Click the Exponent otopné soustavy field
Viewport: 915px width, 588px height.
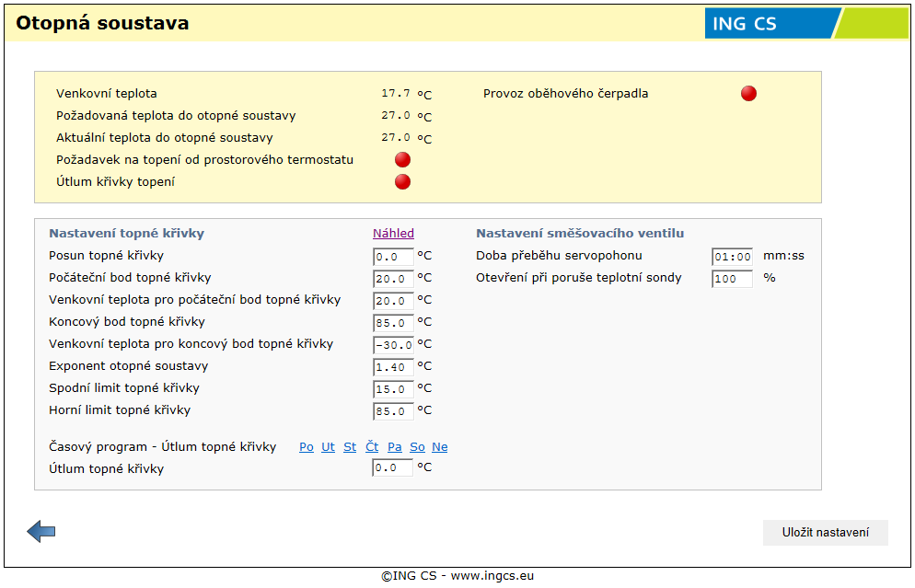coord(393,367)
